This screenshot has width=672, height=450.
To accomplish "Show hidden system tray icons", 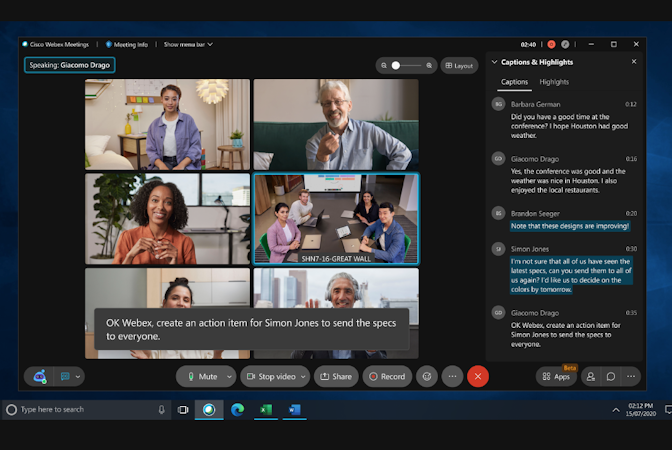I will pos(616,410).
